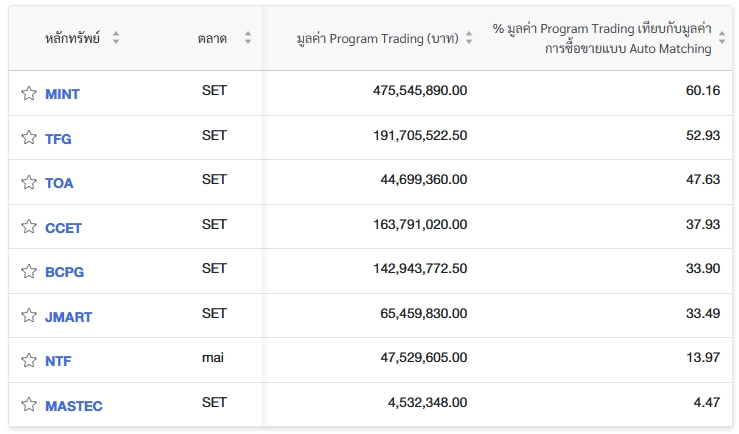Favorite the JMART row using star
This screenshot has height=434, width=739.
click(29, 316)
